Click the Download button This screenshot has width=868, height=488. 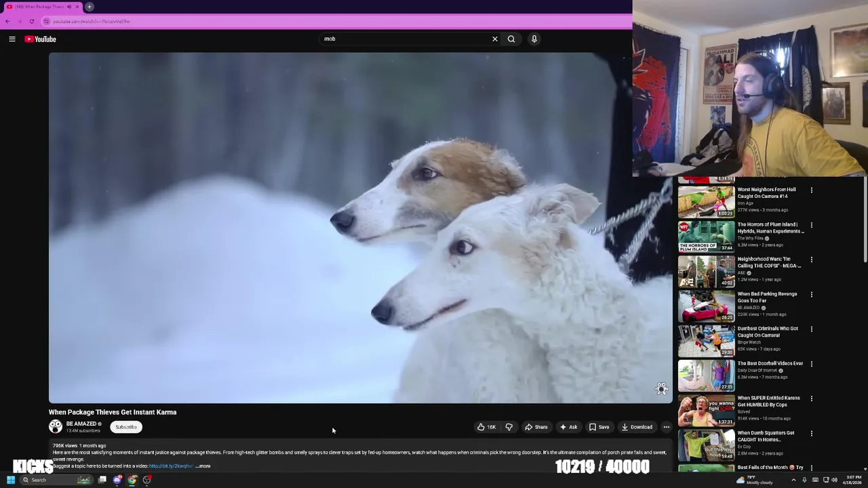(x=637, y=427)
